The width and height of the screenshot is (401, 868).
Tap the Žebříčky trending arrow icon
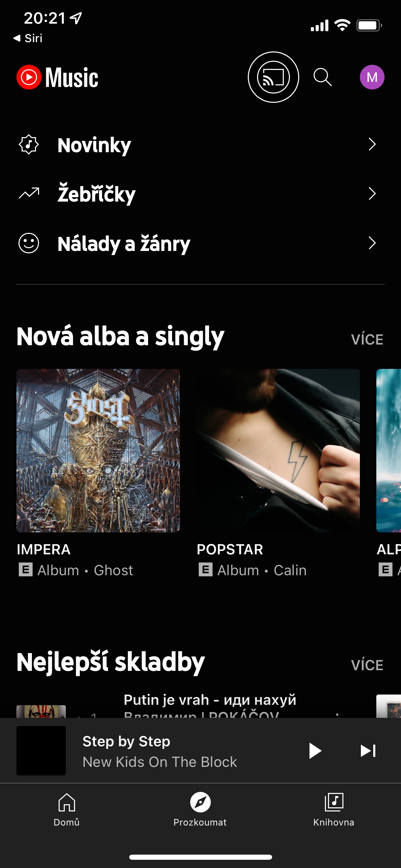[x=29, y=194]
